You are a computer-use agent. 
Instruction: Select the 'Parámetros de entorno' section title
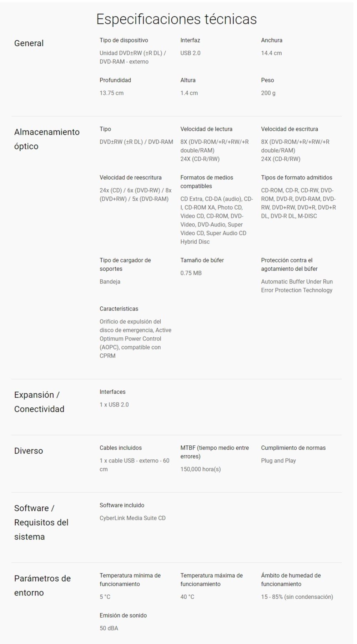42,586
